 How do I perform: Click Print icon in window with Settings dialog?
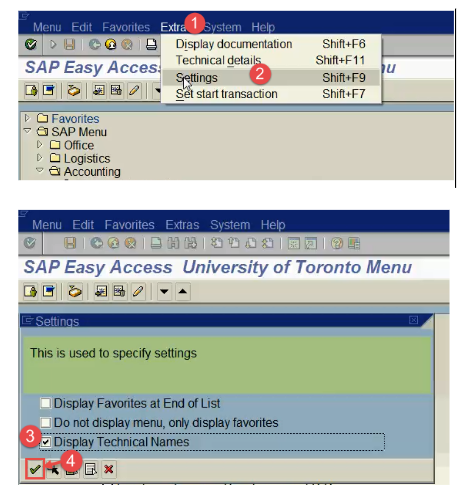click(156, 243)
